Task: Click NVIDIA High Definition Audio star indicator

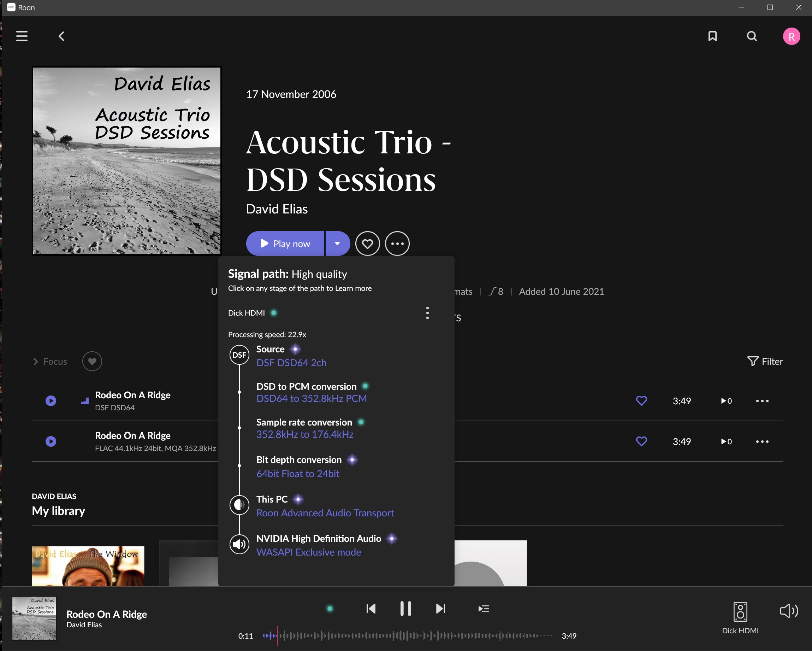Action: (x=392, y=538)
